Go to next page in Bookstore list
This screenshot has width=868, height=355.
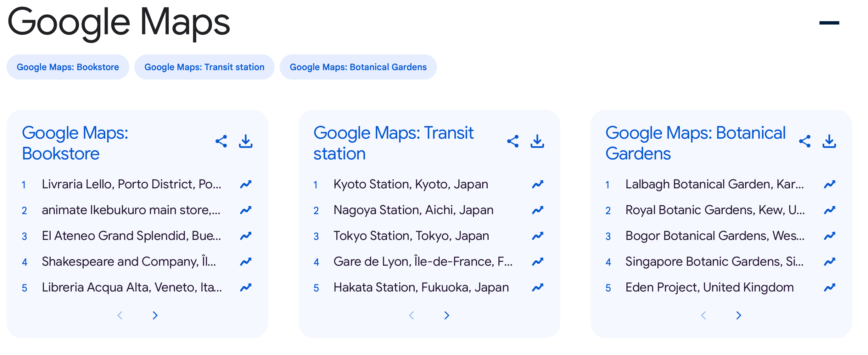coord(155,315)
